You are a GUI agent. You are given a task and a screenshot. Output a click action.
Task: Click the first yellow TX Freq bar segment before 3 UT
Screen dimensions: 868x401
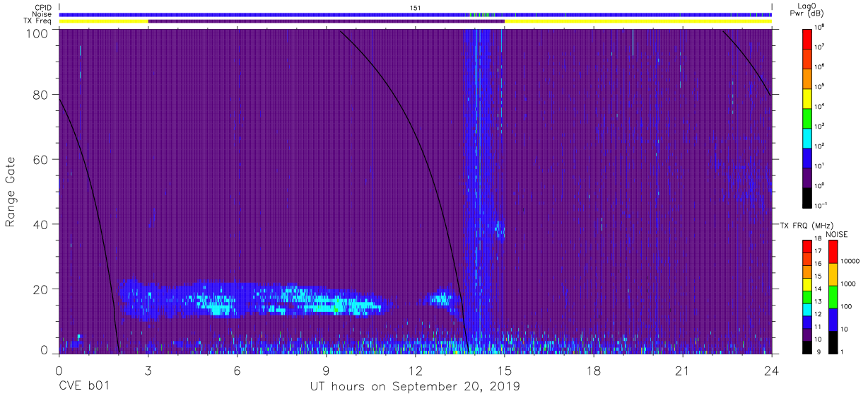tap(104, 21)
